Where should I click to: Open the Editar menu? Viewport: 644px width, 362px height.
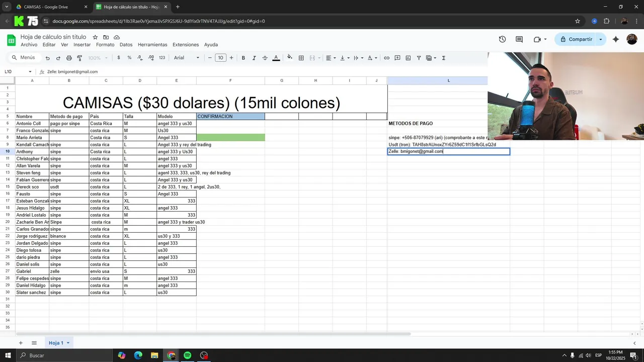click(x=49, y=45)
